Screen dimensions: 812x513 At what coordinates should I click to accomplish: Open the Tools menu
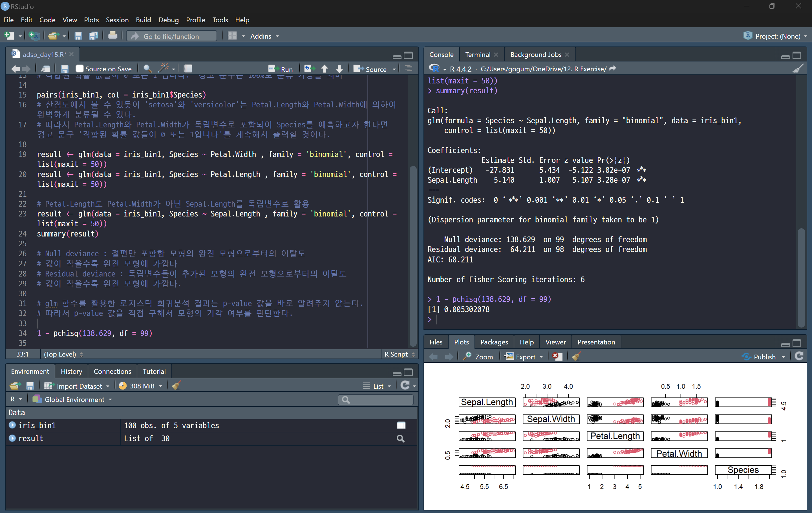220,20
